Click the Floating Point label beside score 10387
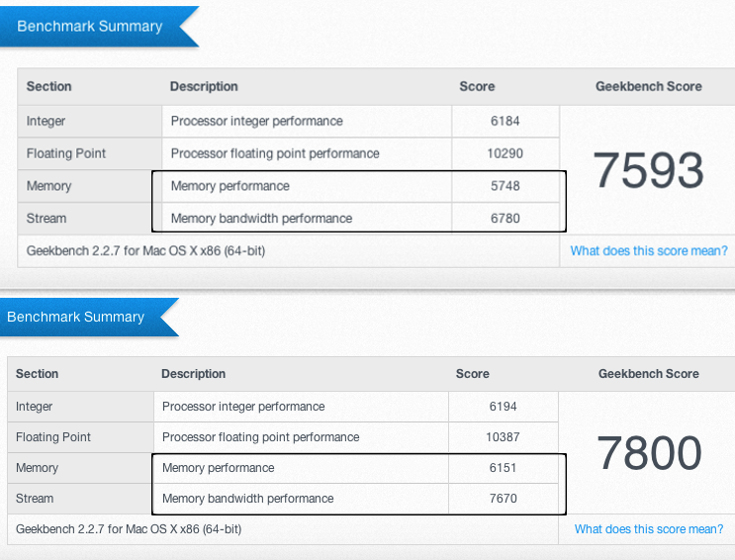Image resolution: width=735 pixels, height=560 pixels. click(x=53, y=437)
